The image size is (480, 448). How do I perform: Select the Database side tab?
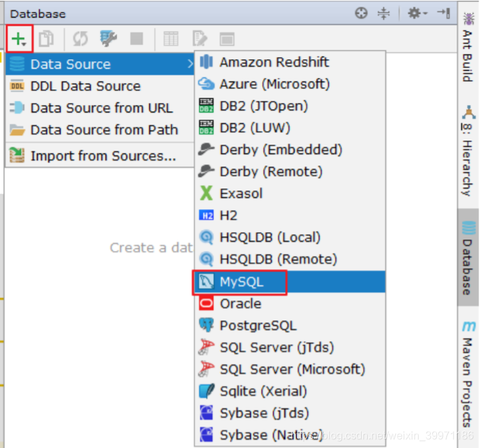469,257
